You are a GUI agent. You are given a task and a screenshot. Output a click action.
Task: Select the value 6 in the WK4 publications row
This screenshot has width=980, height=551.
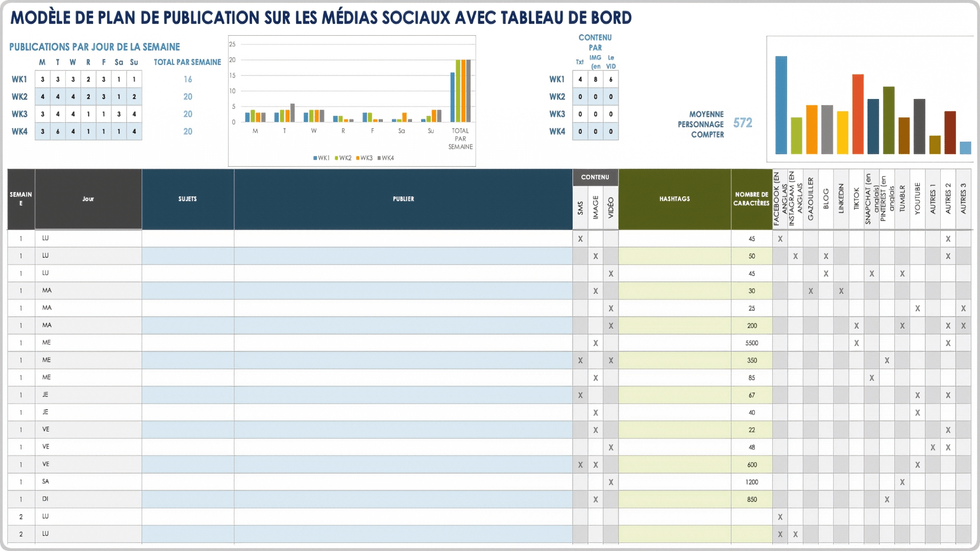pos(58,132)
